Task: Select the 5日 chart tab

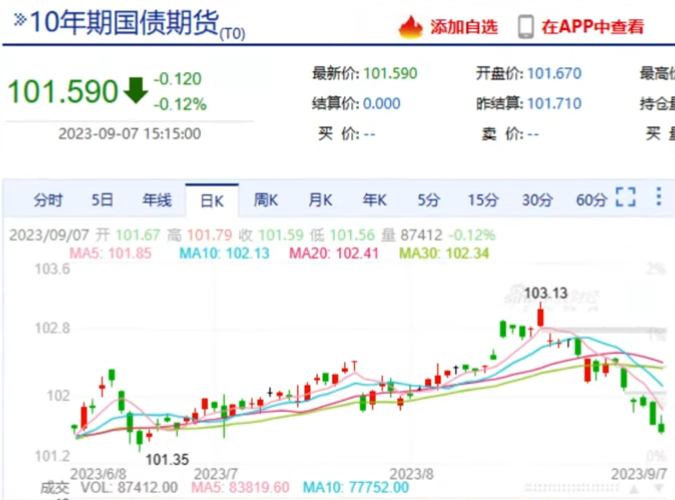Action: pos(102,199)
